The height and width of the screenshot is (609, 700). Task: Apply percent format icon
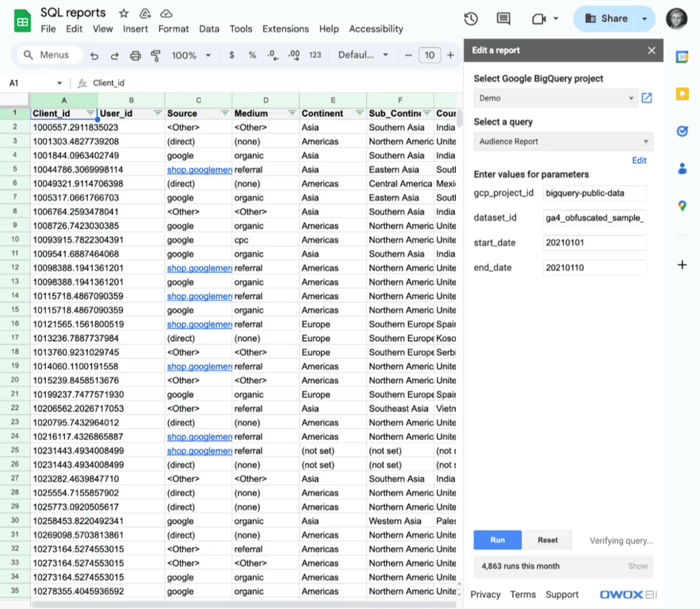pyautogui.click(x=253, y=55)
